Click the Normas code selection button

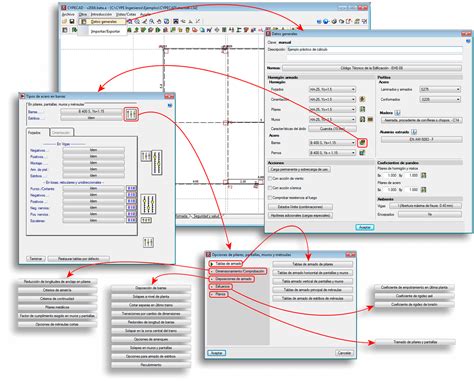372,68
